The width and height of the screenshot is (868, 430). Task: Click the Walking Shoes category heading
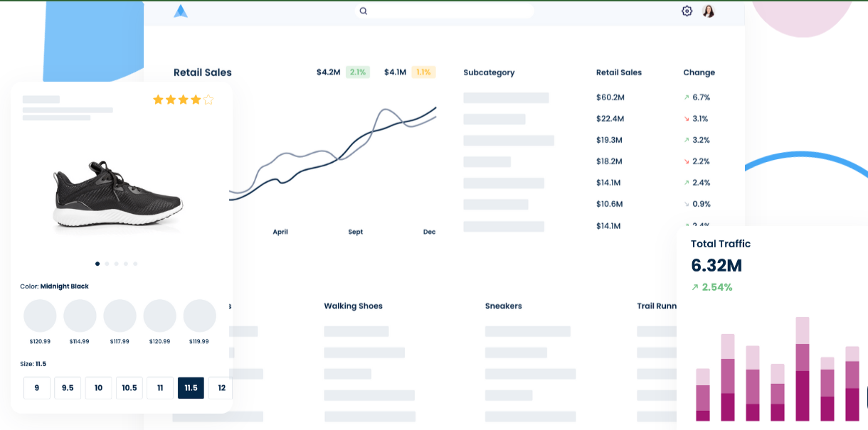point(353,306)
